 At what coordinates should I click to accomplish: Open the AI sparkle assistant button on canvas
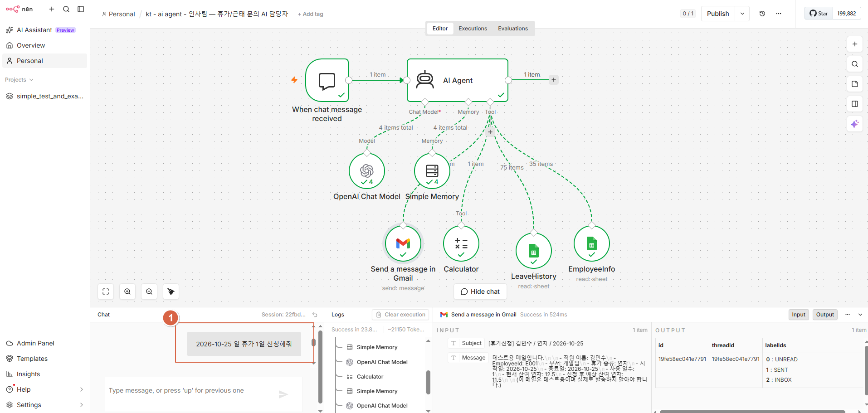[855, 124]
